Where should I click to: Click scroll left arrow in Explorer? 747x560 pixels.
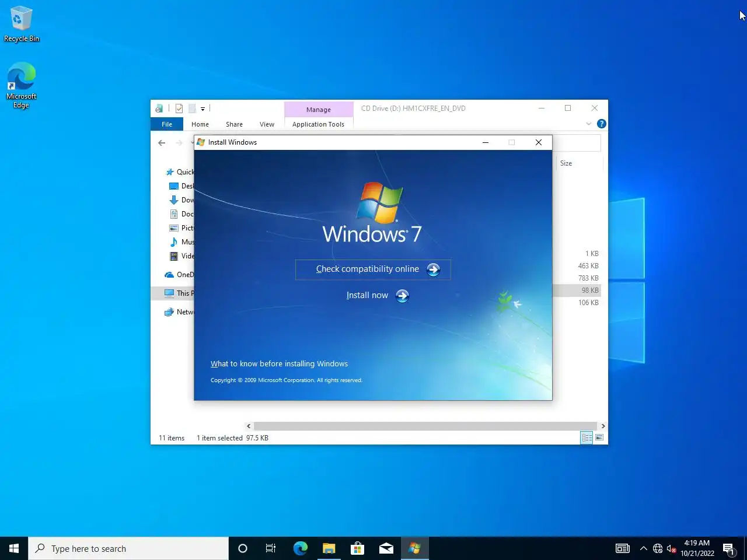pyautogui.click(x=249, y=426)
